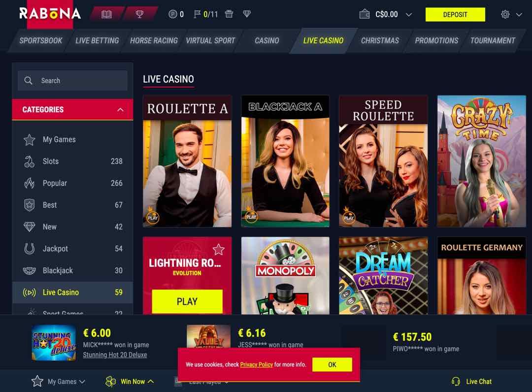Open the wallet icon beside balance

coord(365,14)
